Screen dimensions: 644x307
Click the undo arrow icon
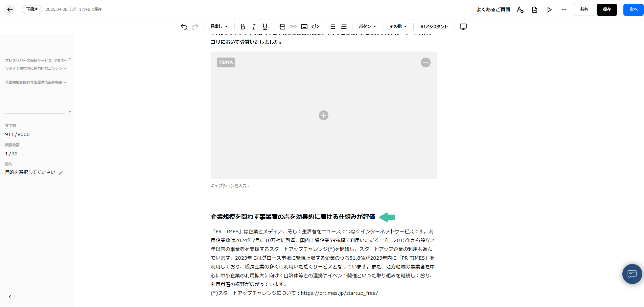(x=184, y=27)
